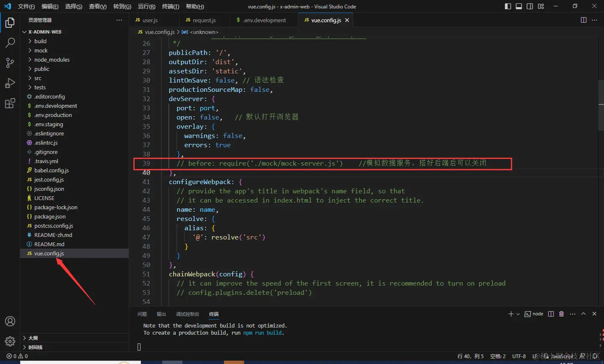The image size is (604, 364).
Task: Maximize the panel with chevron up
Action: coord(583,314)
